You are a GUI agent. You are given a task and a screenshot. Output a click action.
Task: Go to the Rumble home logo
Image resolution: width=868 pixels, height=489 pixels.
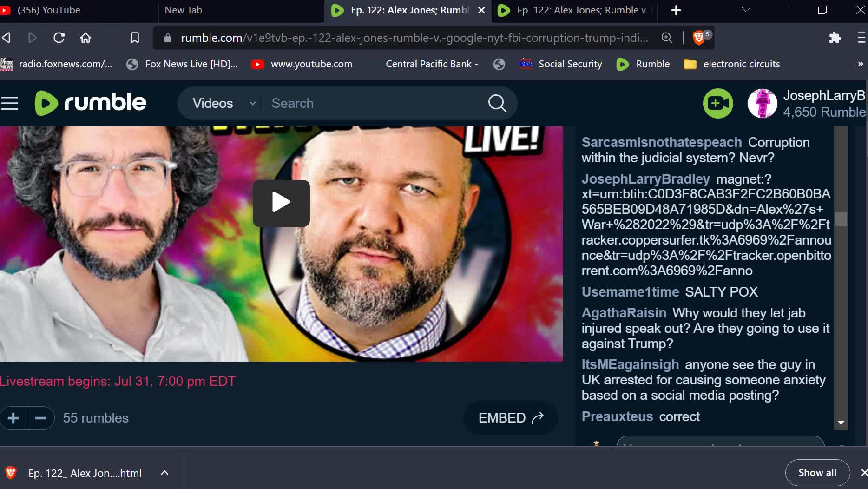pos(91,103)
